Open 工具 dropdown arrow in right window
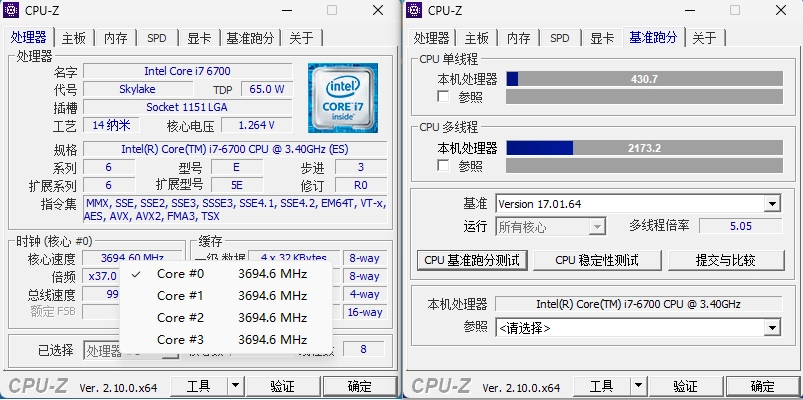 (x=638, y=386)
